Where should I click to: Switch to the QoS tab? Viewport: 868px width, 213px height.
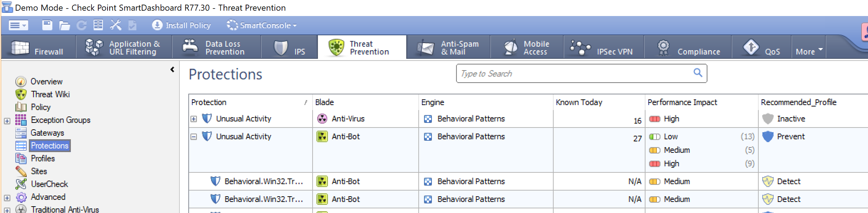tap(762, 47)
